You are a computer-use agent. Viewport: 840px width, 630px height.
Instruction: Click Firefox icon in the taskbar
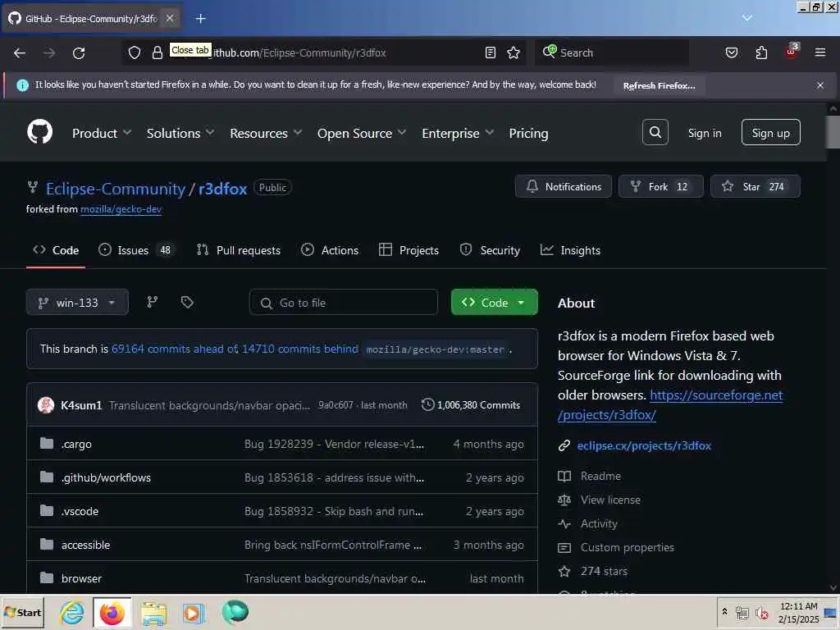point(112,612)
